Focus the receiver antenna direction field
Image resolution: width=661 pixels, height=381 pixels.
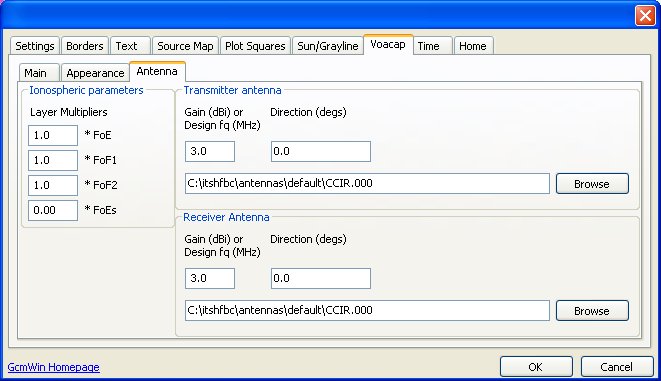tap(321, 278)
